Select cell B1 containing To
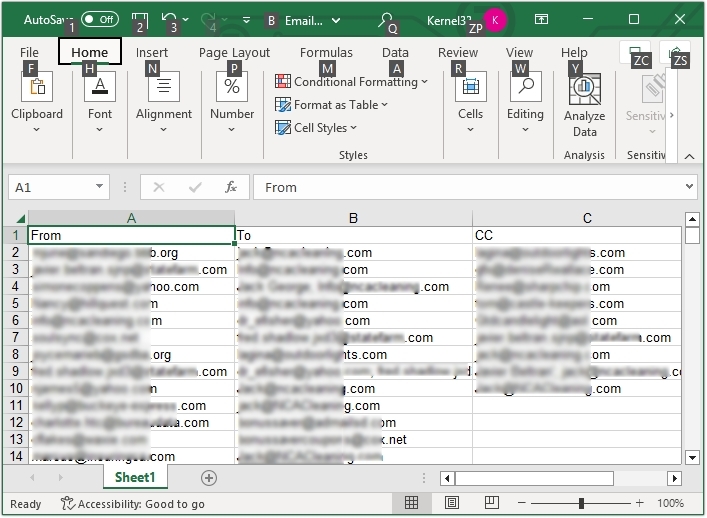 tap(354, 235)
